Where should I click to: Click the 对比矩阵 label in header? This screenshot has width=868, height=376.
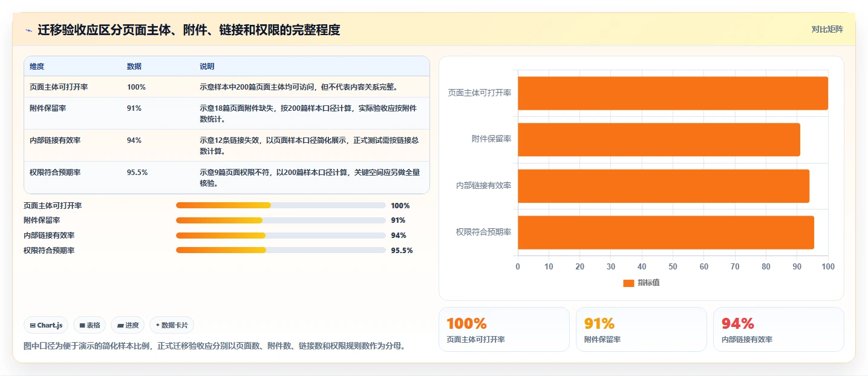coord(827,29)
